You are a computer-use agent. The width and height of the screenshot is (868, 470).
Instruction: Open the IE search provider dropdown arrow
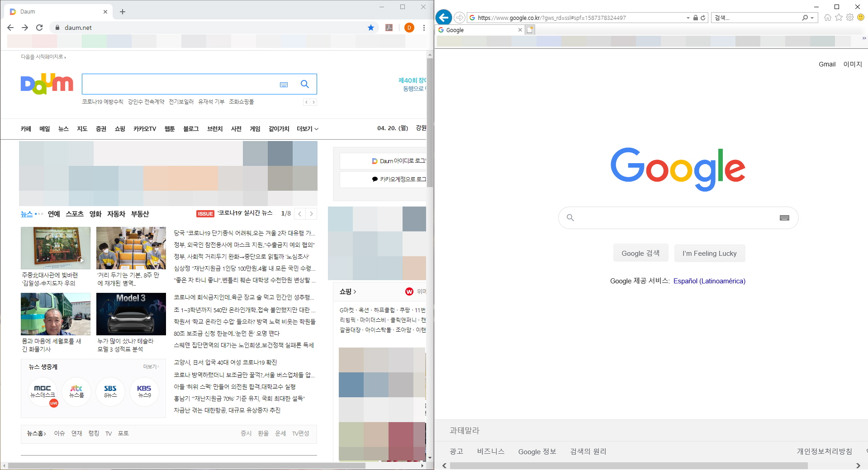point(812,18)
